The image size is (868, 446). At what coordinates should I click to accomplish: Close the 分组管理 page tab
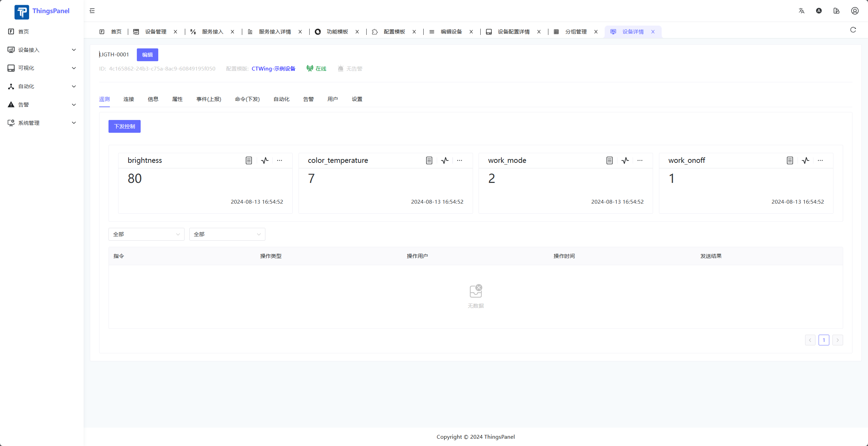tap(596, 32)
